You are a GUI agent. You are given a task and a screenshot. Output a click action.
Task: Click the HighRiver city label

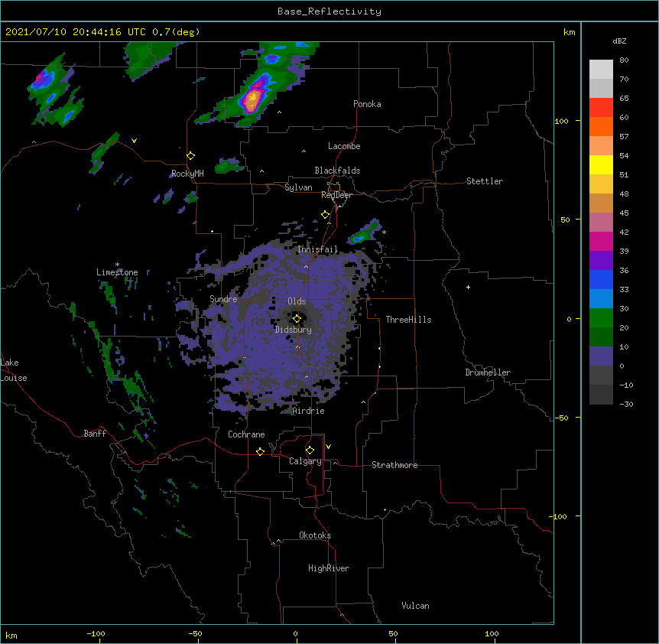[329, 568]
